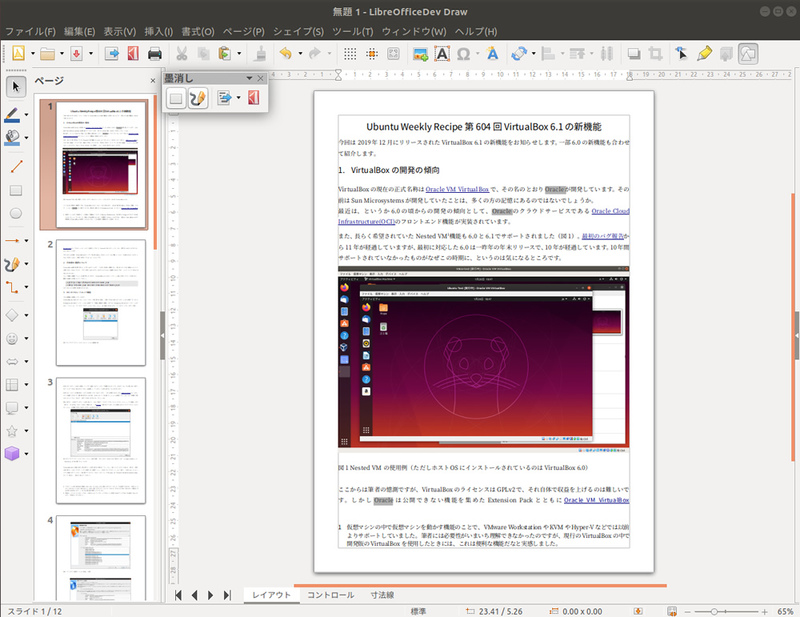
Task: Insert a special character (Omega icon)
Action: tap(463, 53)
